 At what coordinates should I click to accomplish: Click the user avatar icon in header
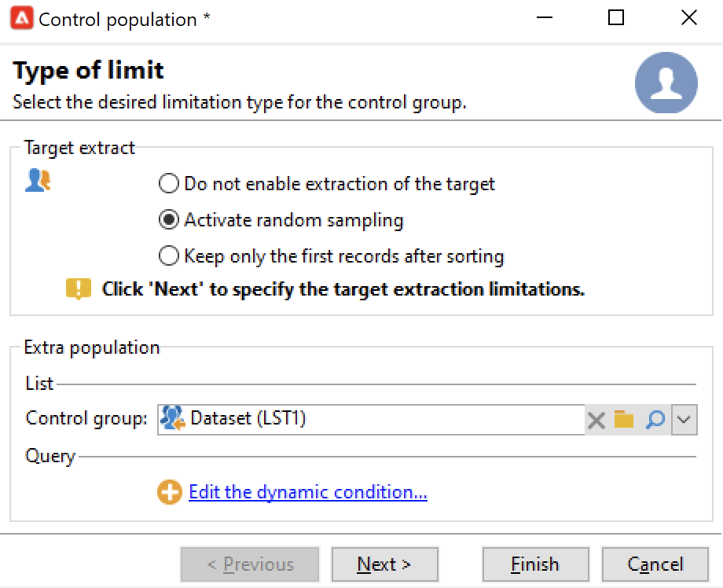coord(666,83)
